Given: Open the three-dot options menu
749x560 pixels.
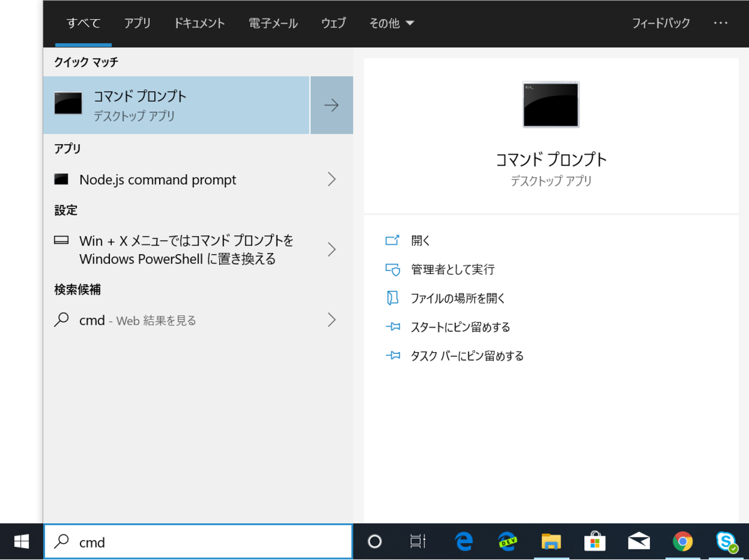Looking at the screenshot, I should [721, 23].
